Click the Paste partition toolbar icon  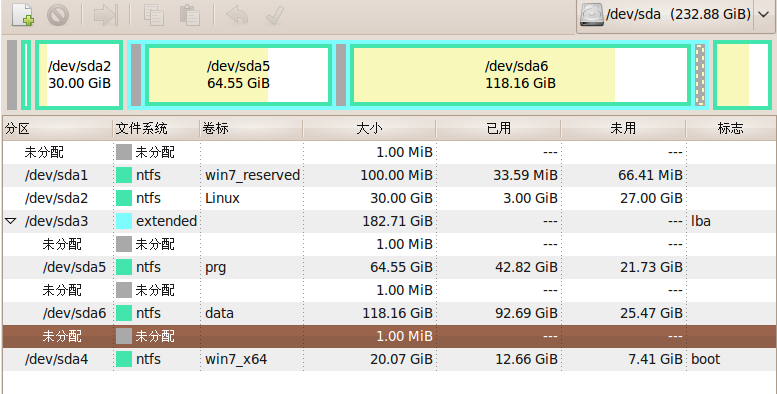point(189,14)
